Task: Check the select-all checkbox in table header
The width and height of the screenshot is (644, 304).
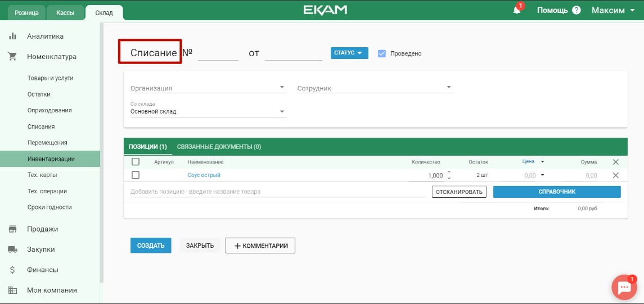Action: coord(136,162)
